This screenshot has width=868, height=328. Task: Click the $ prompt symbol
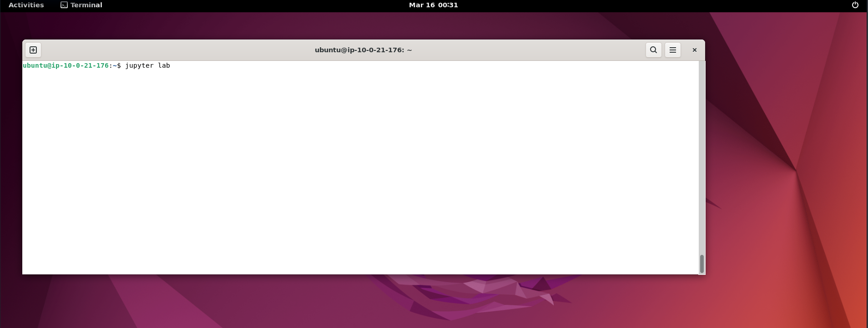coord(119,65)
